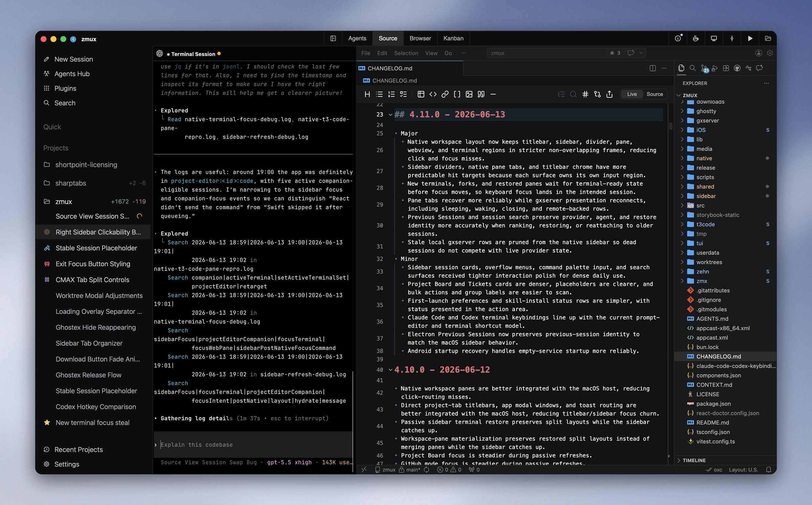
Task: Insert a heading with the H icon
Action: click(x=367, y=94)
